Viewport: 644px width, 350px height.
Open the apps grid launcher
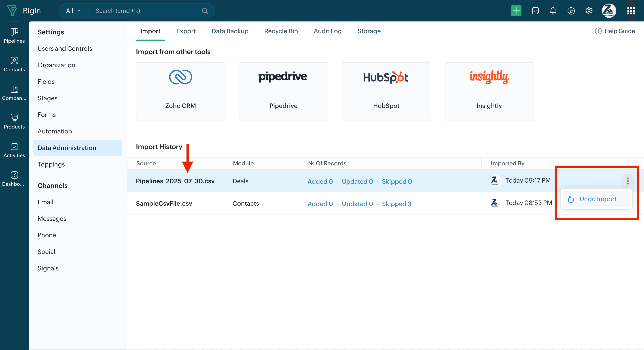[x=631, y=11]
